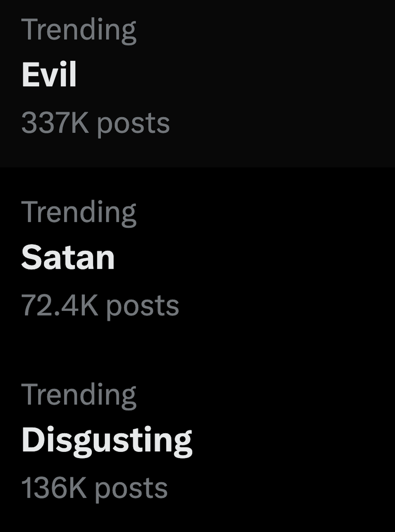This screenshot has height=532, width=395.
Task: Click the 136K posts count
Action: (x=94, y=488)
